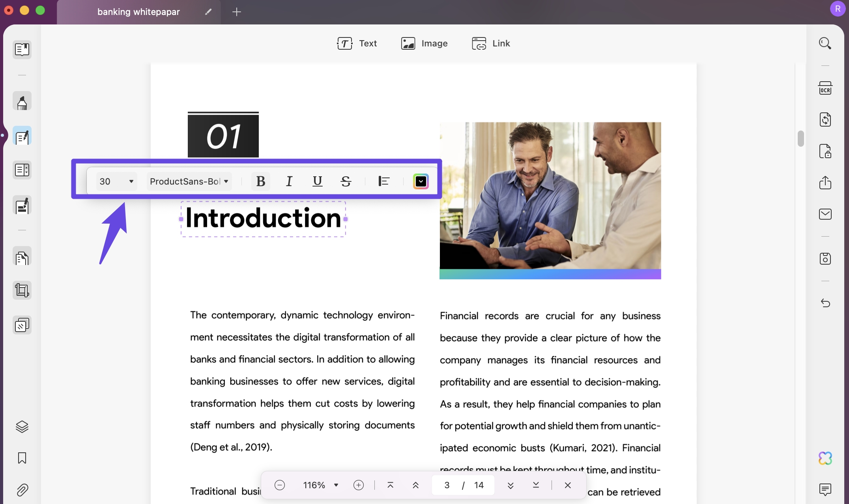The width and height of the screenshot is (849, 504).
Task: Send the file by email icon
Action: coord(825,214)
